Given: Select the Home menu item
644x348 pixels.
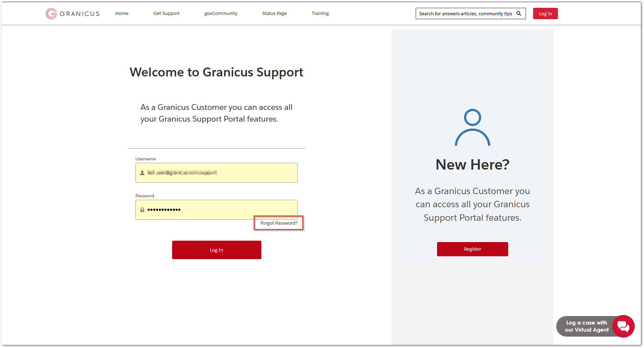Looking at the screenshot, I should click(122, 13).
